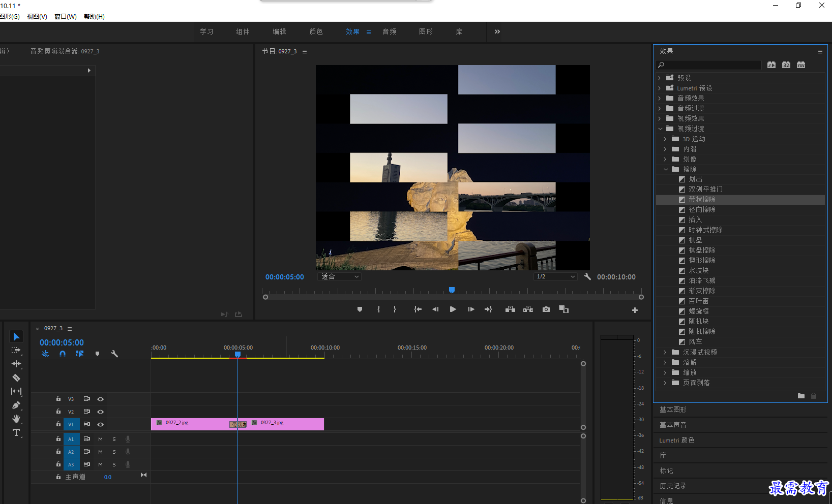832x504 pixels.
Task: Toggle linked selection in timeline
Action: [x=80, y=354]
